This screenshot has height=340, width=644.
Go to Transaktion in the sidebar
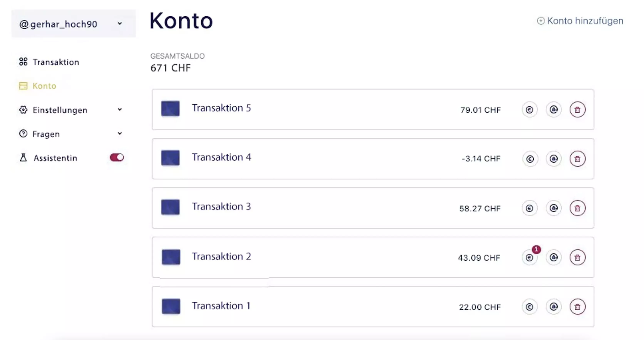point(56,62)
